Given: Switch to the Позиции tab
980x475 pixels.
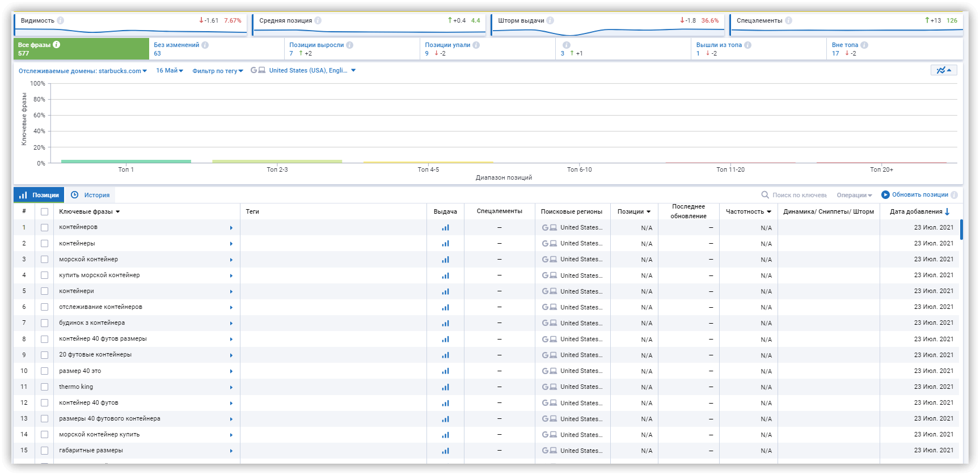Looking at the screenshot, I should click(x=39, y=195).
